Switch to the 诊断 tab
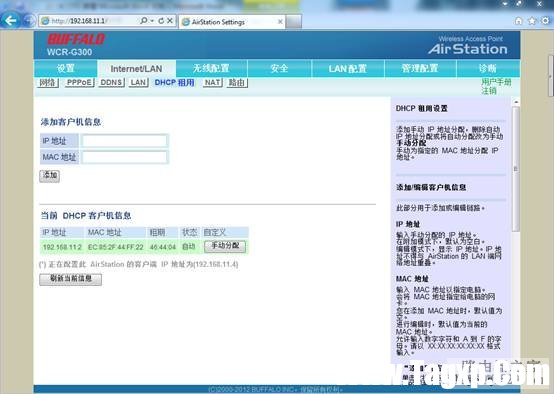Screen dimensions: 554x394 coord(488,69)
